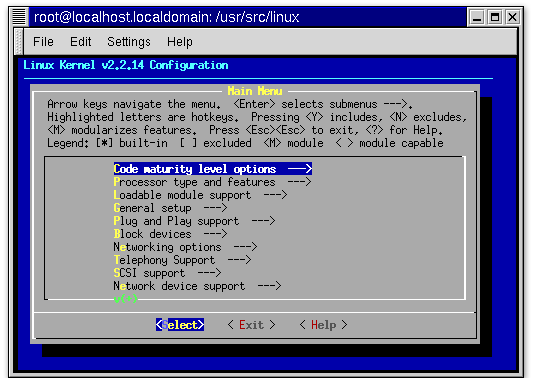Open Network device support submenu
The height and width of the screenshot is (378, 534).
(197, 286)
